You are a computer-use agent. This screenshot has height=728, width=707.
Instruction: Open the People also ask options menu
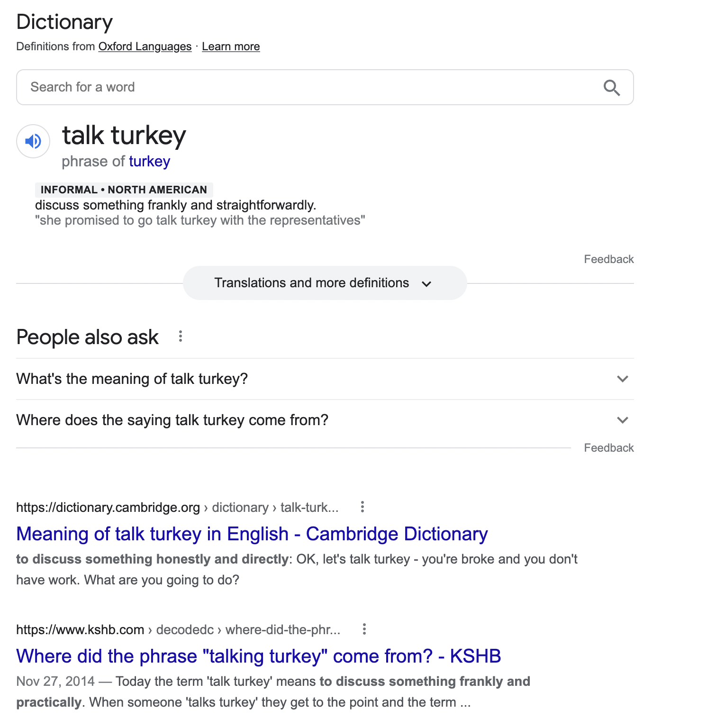pyautogui.click(x=181, y=337)
